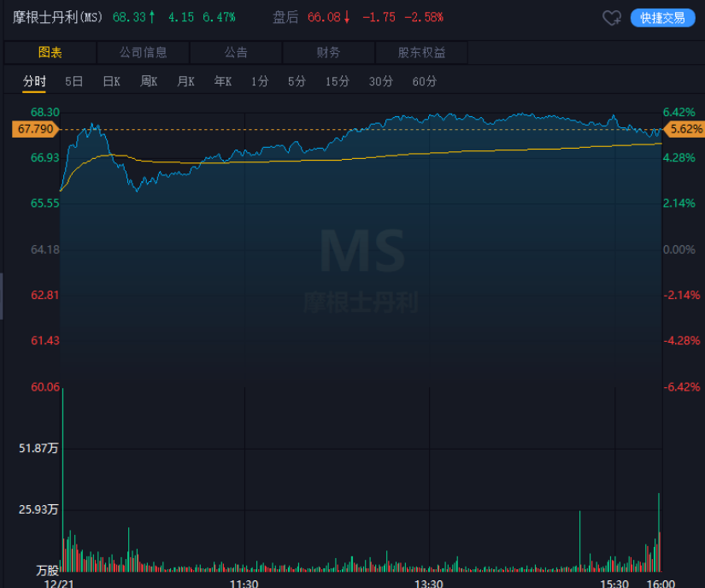Image resolution: width=705 pixels, height=588 pixels.
Task: Switch to 日K daily candlestick view
Action: (x=111, y=82)
